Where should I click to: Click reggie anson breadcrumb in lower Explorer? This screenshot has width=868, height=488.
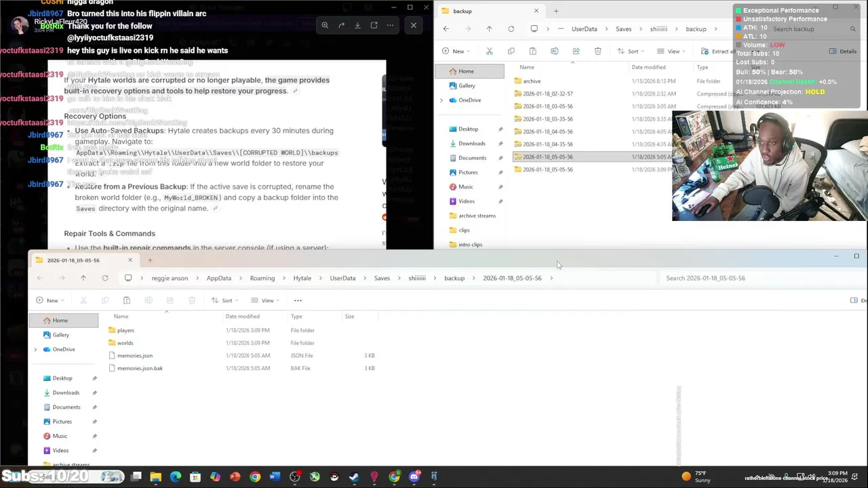(x=170, y=278)
